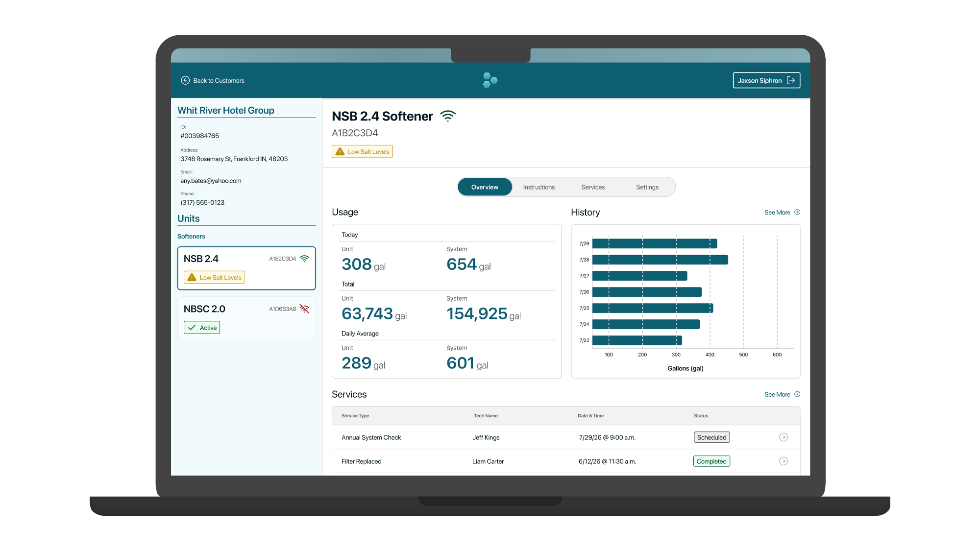The width and height of the screenshot is (980, 551).
Task: Click the History See More arrow icon
Action: coord(797,213)
